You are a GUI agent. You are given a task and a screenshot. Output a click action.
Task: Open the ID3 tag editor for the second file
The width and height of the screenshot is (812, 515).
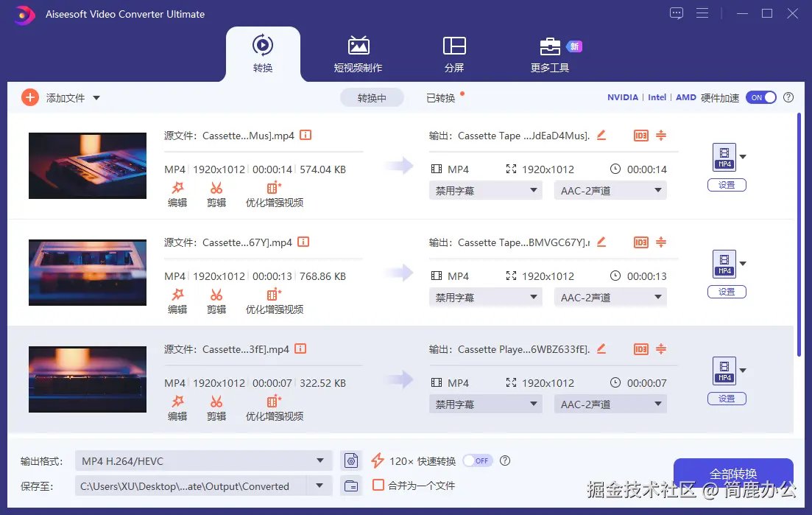(x=640, y=242)
